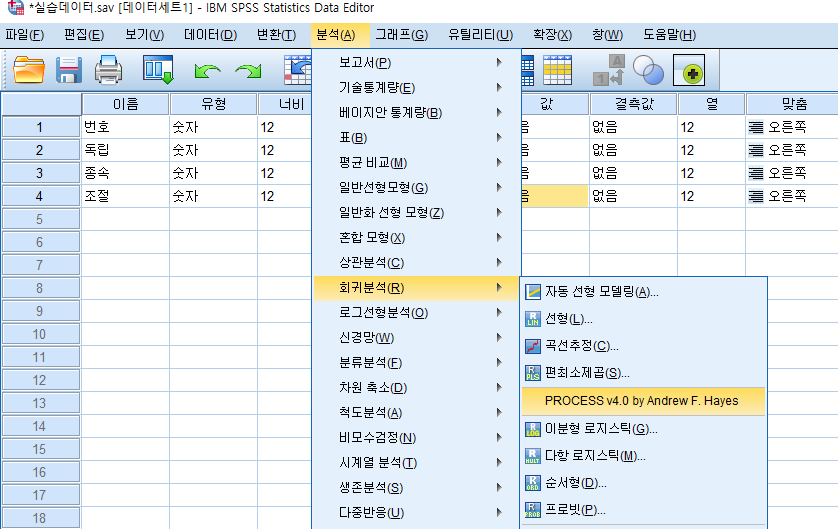Open the 창(W) menu
The height and width of the screenshot is (529, 838).
click(x=608, y=35)
